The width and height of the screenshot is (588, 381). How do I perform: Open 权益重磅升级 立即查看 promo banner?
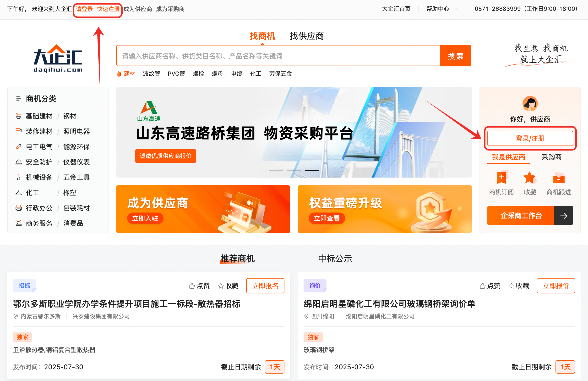385,209
